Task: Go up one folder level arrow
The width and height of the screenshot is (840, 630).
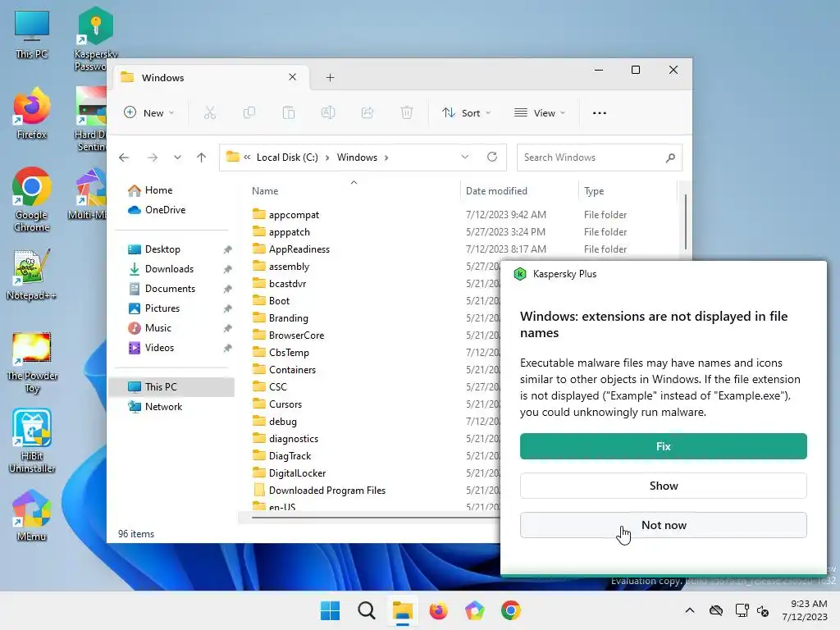Action: click(x=202, y=157)
